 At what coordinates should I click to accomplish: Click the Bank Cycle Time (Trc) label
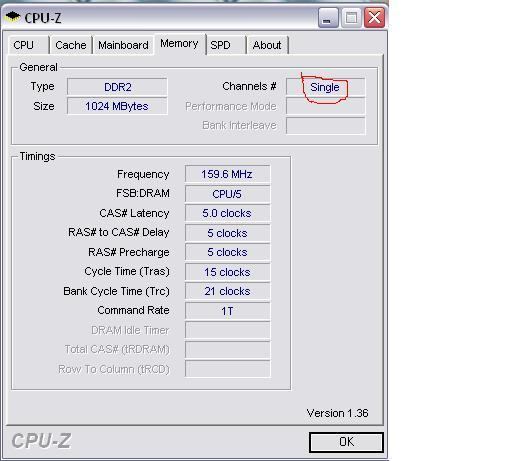coord(116,291)
